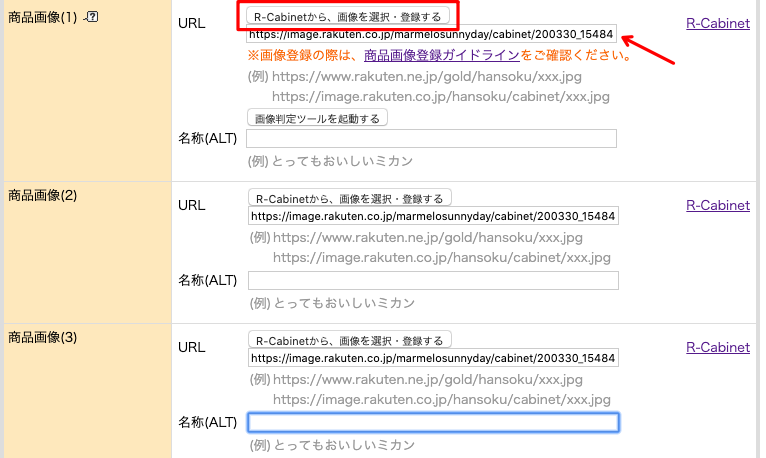Viewport: 766px width, 458px height.
Task: Click the 名称(ALT) field of 商品画像(1)
Action: (x=431, y=139)
